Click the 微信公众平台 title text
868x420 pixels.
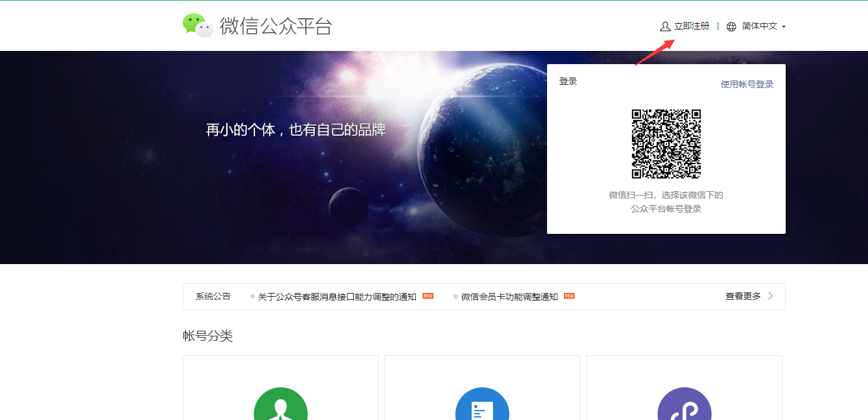[x=276, y=26]
